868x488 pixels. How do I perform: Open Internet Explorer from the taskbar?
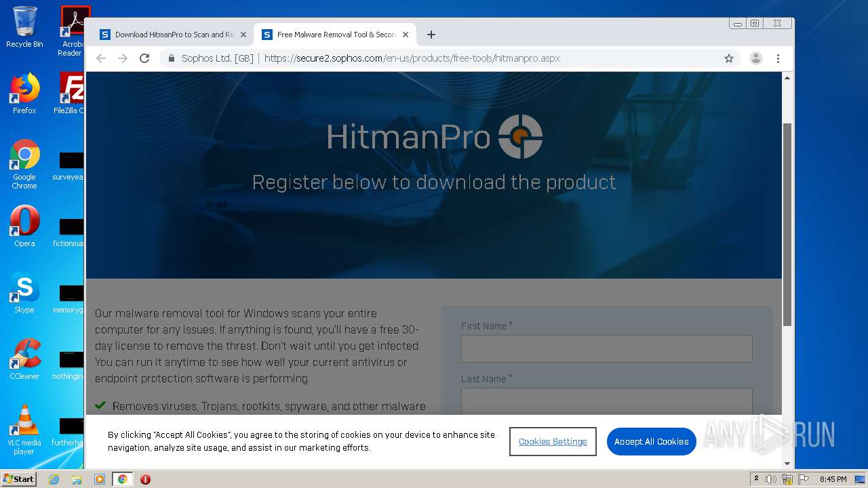pyautogui.click(x=54, y=479)
